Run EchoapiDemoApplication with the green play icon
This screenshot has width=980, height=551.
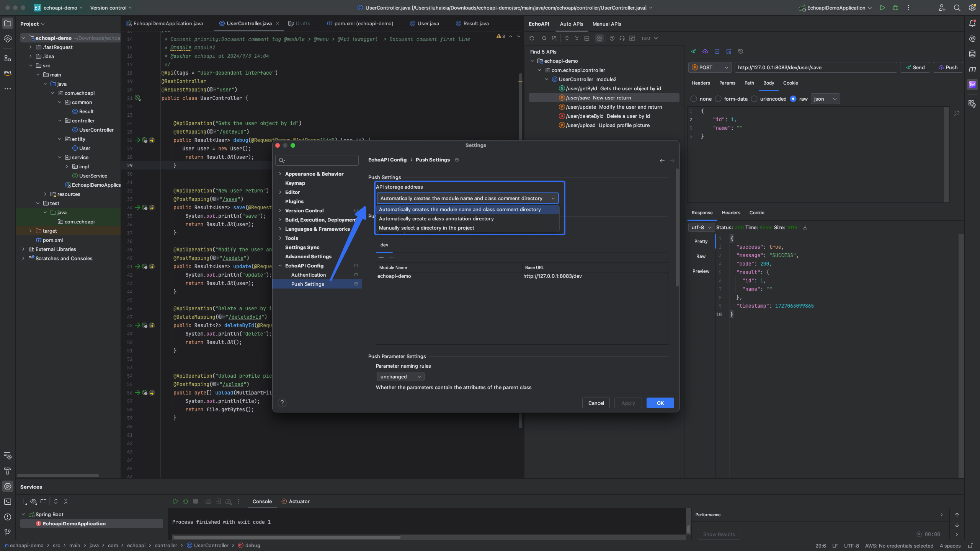pos(882,8)
